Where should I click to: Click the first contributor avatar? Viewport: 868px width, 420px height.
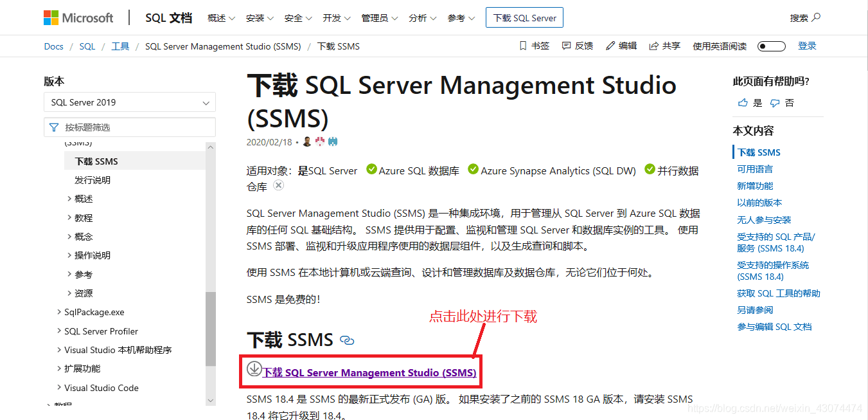click(307, 142)
